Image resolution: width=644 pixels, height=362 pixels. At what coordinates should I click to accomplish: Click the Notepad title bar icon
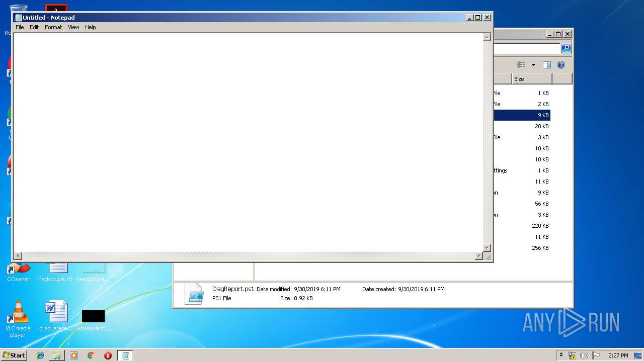point(18,18)
